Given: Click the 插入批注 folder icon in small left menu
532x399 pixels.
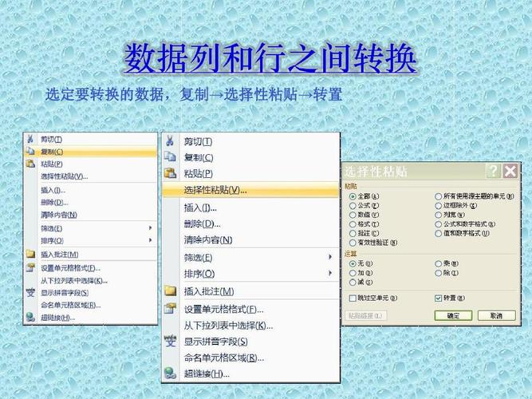Looking at the screenshot, I should click(x=30, y=254).
